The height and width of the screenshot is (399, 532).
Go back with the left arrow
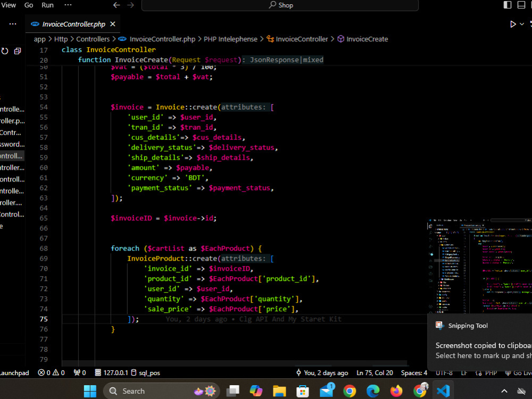[117, 5]
